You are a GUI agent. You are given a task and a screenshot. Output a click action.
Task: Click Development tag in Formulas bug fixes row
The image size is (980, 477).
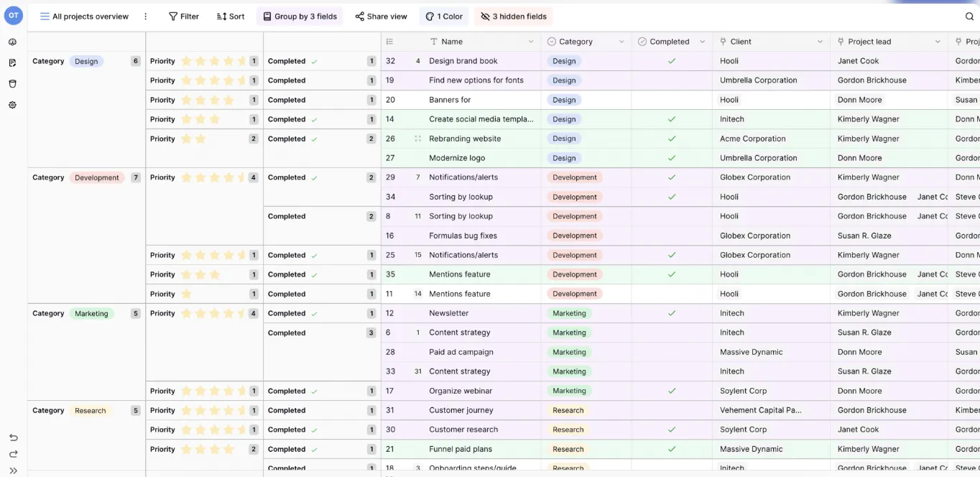(x=575, y=236)
